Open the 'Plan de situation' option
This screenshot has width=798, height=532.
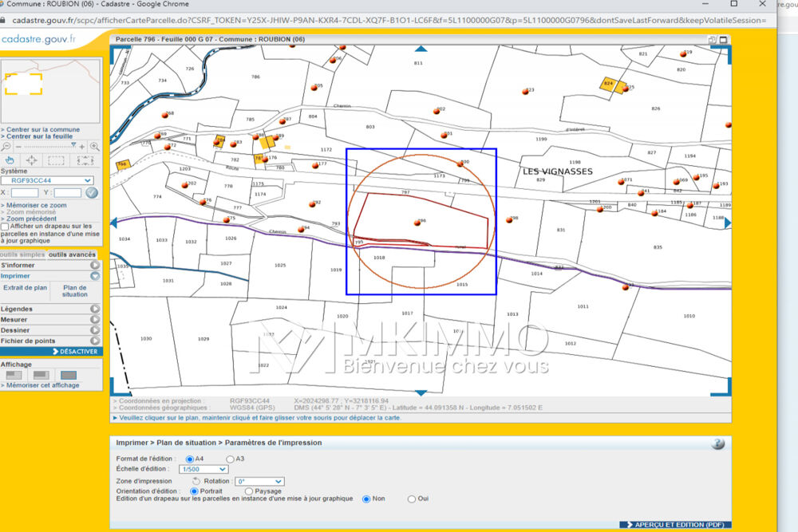click(75, 290)
